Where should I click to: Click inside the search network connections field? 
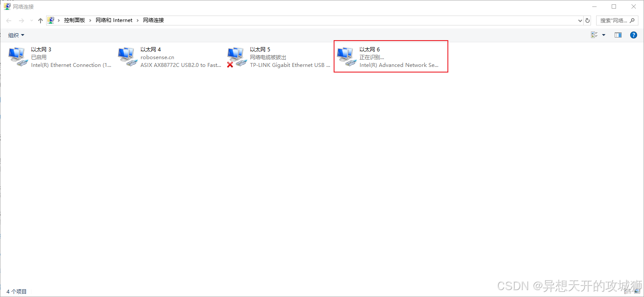point(612,20)
